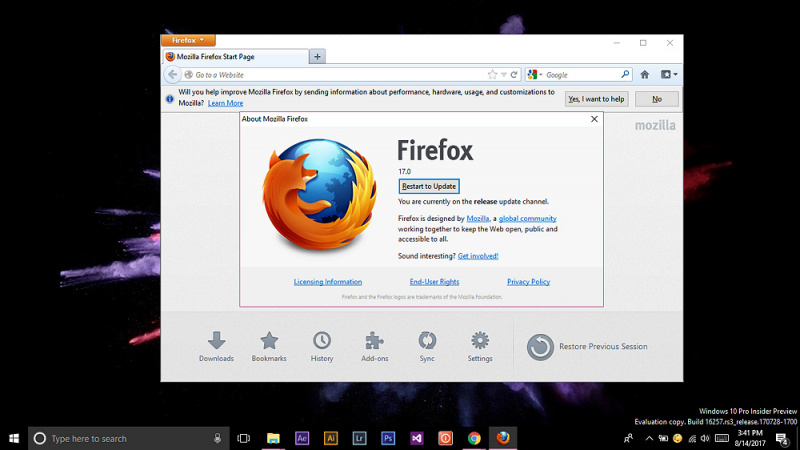The image size is (800, 450).
Task: Open File Explorer from taskbar
Action: click(273, 438)
